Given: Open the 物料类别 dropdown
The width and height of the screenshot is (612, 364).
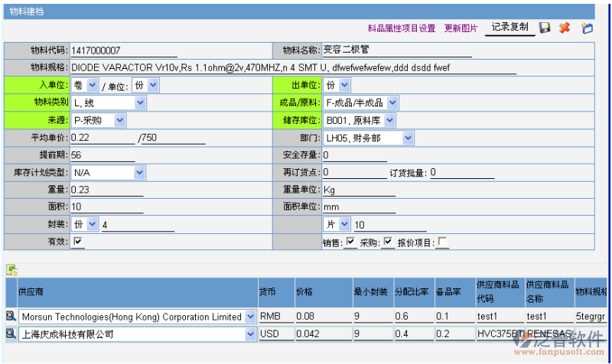Looking at the screenshot, I should point(139,102).
